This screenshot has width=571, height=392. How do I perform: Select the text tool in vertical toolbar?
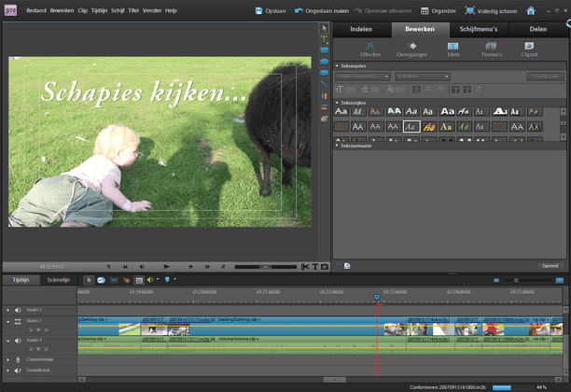324,39
